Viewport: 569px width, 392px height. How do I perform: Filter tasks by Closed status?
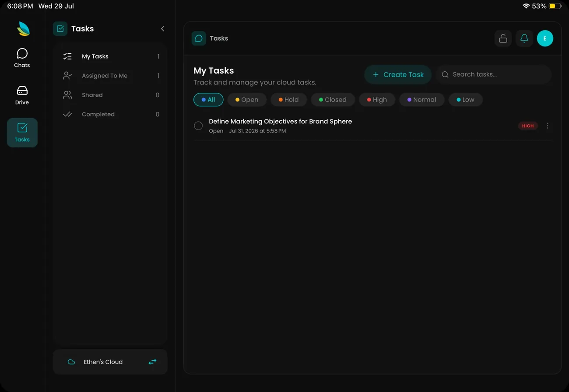click(333, 100)
